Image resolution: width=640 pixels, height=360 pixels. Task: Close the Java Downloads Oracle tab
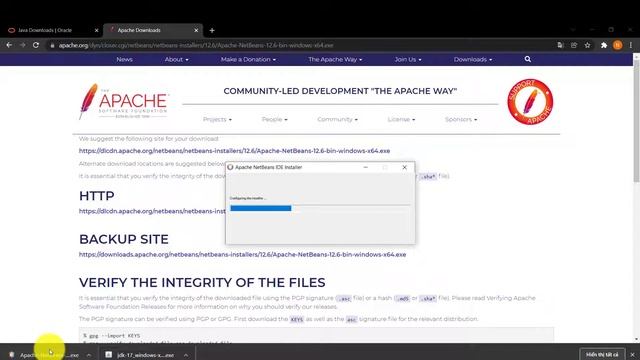(96, 30)
